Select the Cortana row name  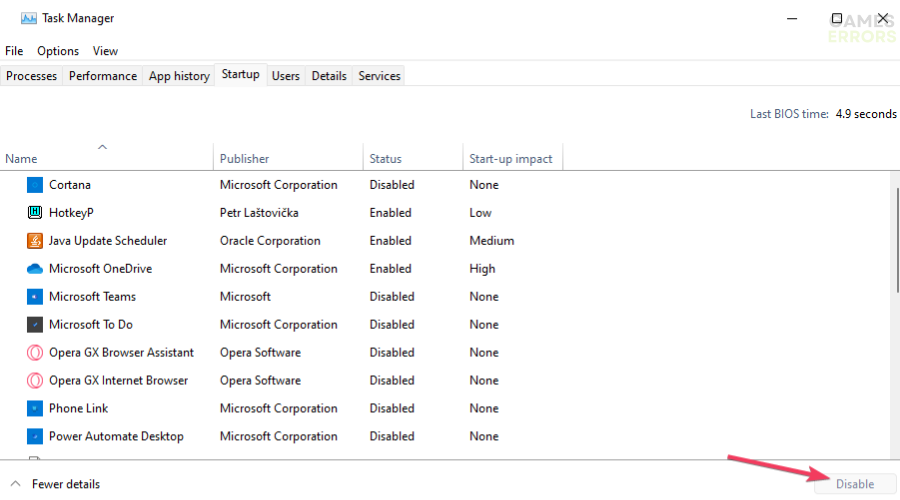point(69,185)
